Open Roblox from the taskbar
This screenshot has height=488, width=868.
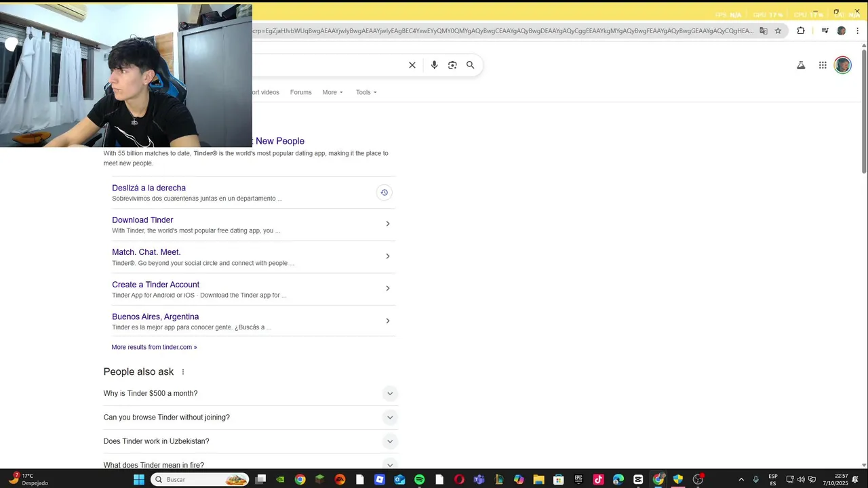click(x=380, y=479)
